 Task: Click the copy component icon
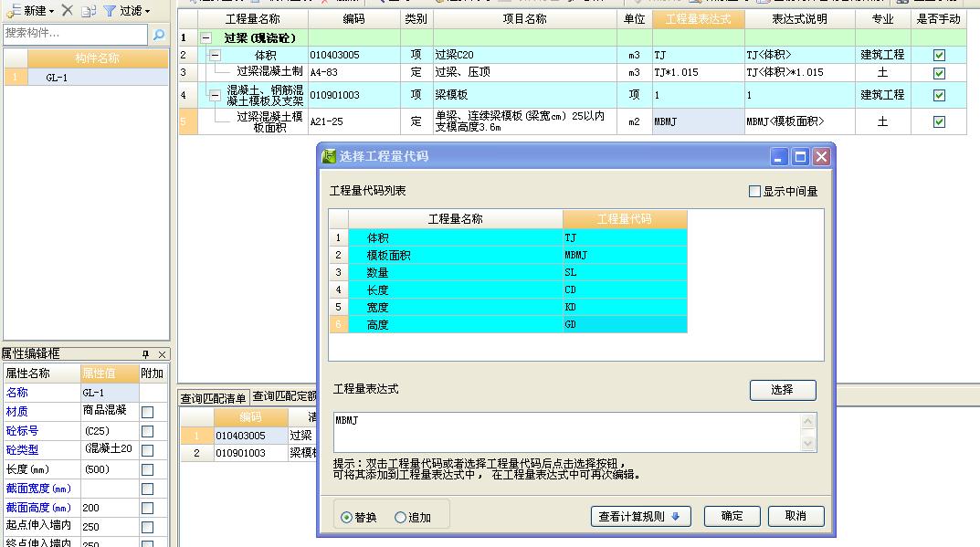coord(89,11)
